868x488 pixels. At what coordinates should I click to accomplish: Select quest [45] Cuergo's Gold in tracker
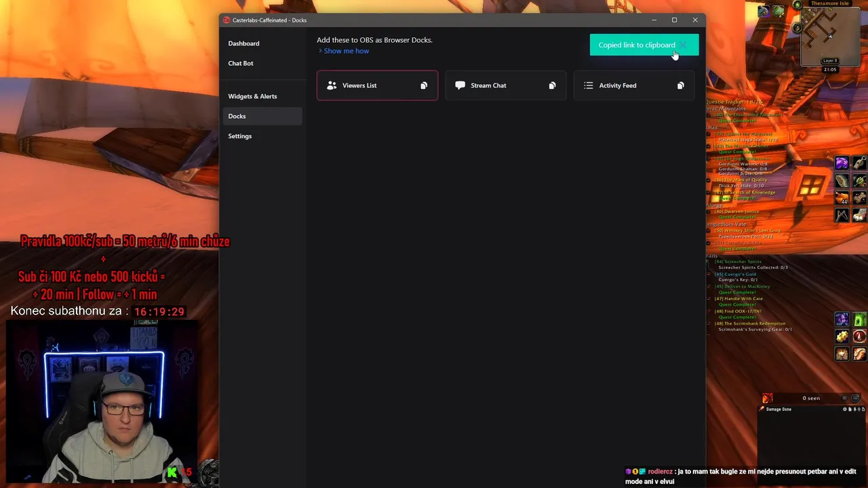coord(735,274)
